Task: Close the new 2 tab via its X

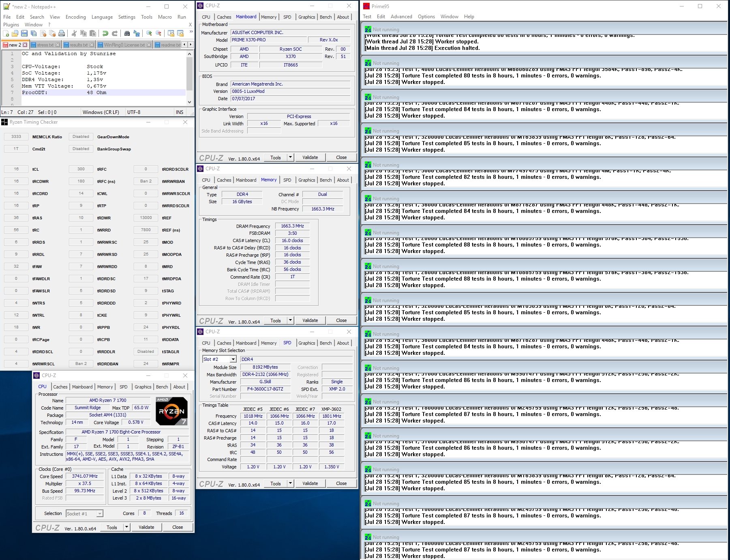Action: pos(25,45)
